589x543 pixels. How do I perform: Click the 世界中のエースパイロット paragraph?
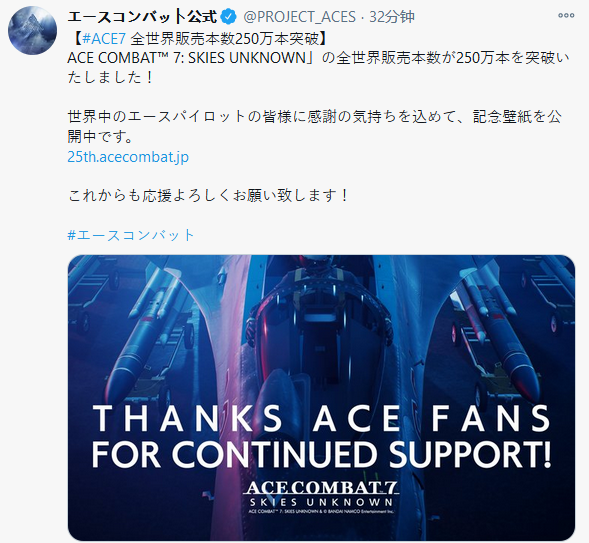315,127
